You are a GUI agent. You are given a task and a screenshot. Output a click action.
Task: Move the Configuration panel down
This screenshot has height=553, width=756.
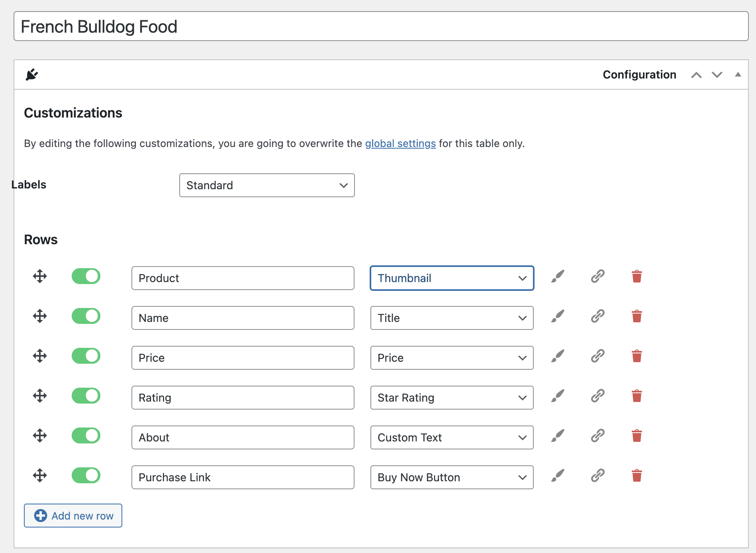717,75
